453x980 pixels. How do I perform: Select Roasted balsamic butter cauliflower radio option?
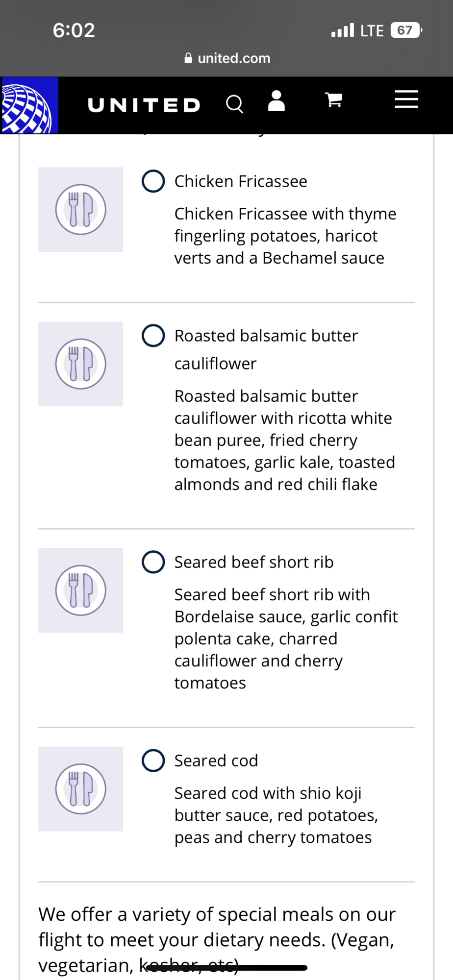pyautogui.click(x=153, y=336)
